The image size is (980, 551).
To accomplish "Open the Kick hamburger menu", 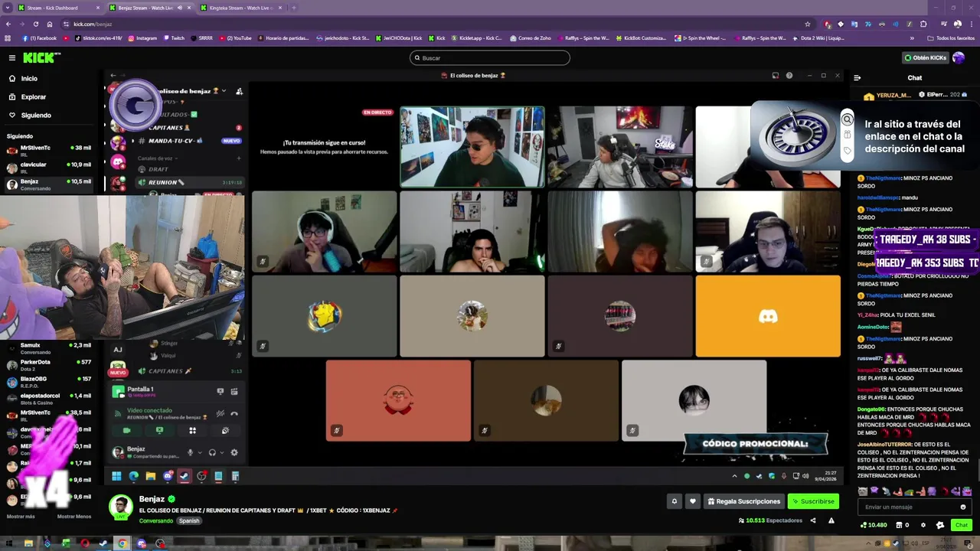I will [x=12, y=57].
